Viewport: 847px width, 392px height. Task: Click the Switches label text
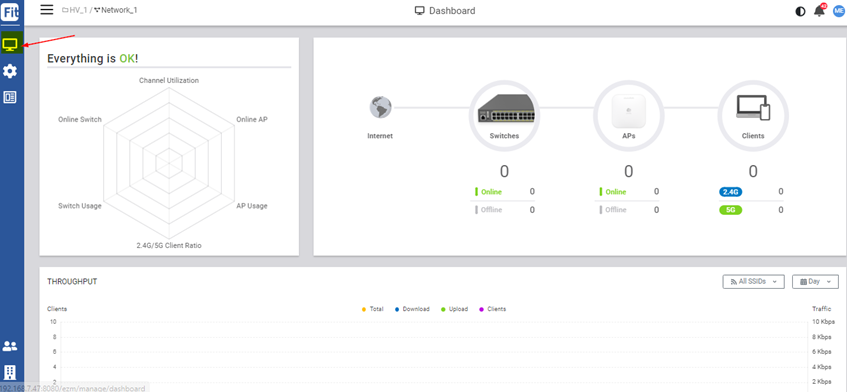click(504, 136)
